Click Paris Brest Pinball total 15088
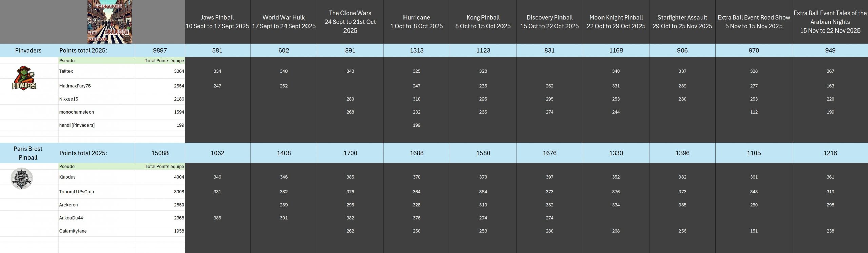868x253 pixels. click(x=160, y=153)
